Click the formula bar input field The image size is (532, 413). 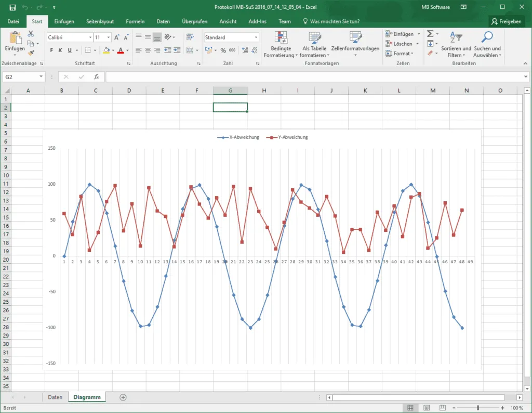pyautogui.click(x=314, y=77)
